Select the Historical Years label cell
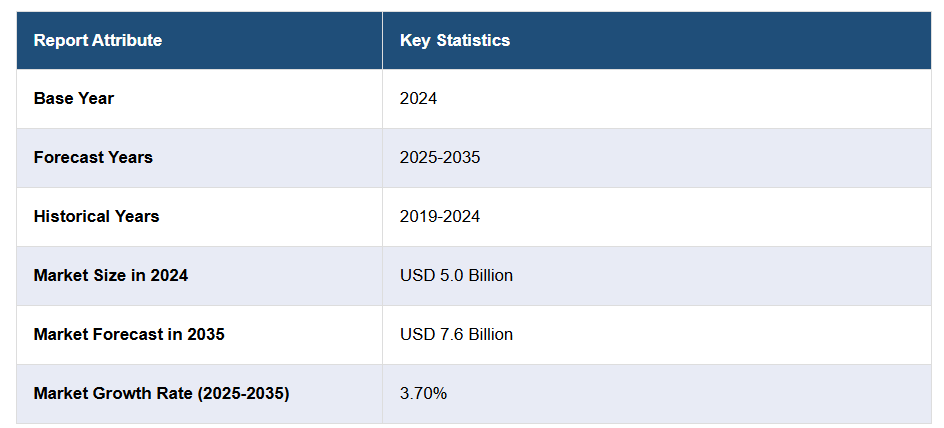Image resolution: width=944 pixels, height=428 pixels. point(96,217)
